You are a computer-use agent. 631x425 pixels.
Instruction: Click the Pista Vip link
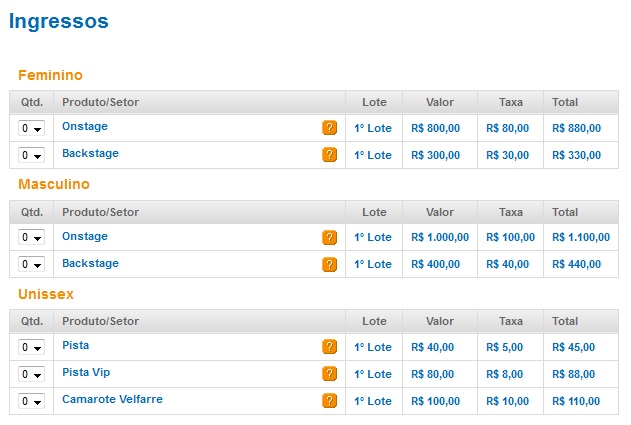[86, 372]
